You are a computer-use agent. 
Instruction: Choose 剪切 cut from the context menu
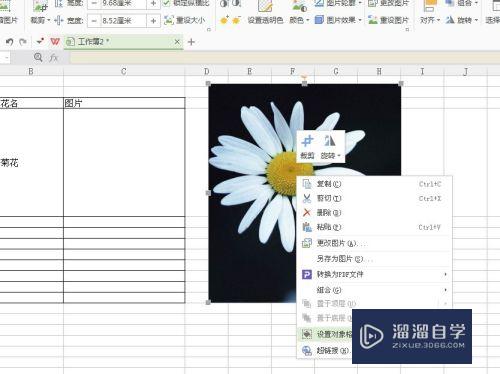pyautogui.click(x=374, y=198)
